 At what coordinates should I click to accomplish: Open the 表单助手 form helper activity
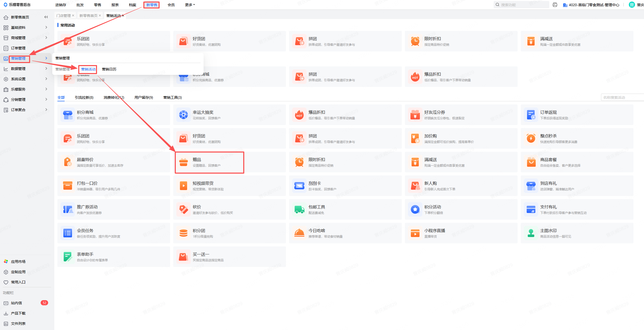(85, 254)
